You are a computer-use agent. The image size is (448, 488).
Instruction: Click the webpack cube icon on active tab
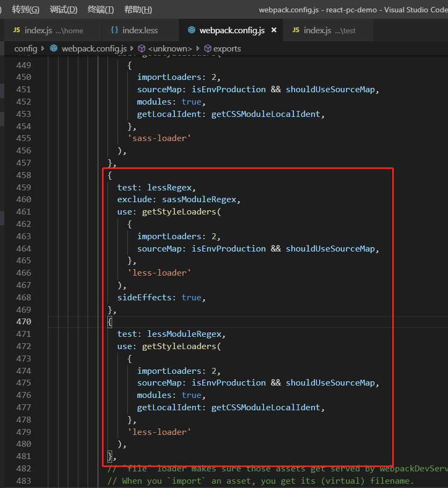pos(192,30)
